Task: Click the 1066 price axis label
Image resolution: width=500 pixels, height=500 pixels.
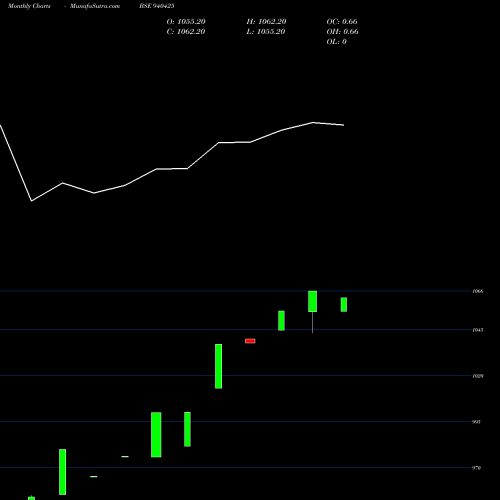Action: pos(478,291)
